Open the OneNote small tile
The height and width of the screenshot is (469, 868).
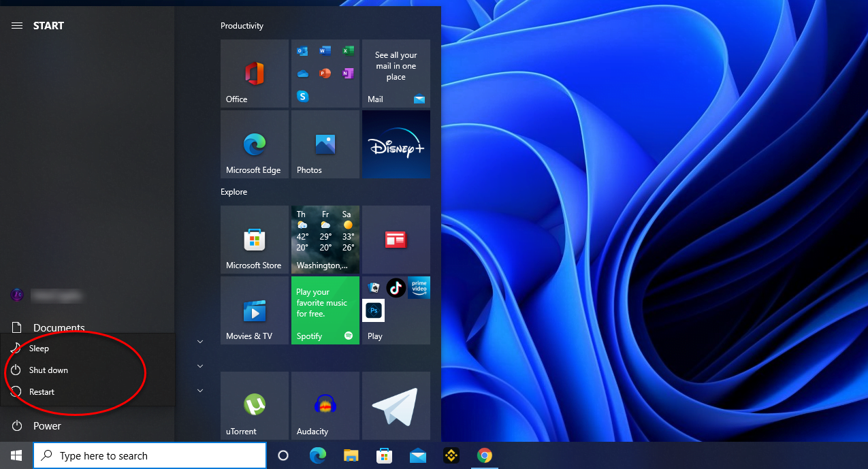click(x=348, y=74)
